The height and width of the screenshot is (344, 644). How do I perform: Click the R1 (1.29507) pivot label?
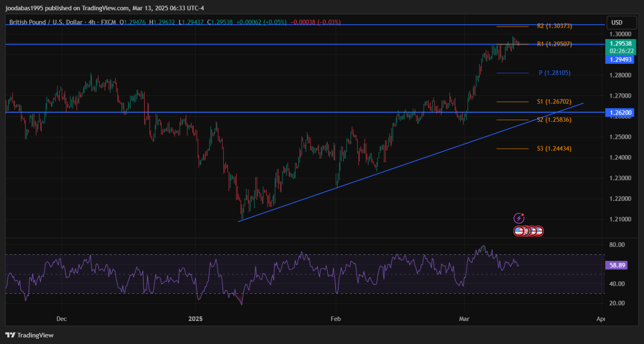(554, 44)
